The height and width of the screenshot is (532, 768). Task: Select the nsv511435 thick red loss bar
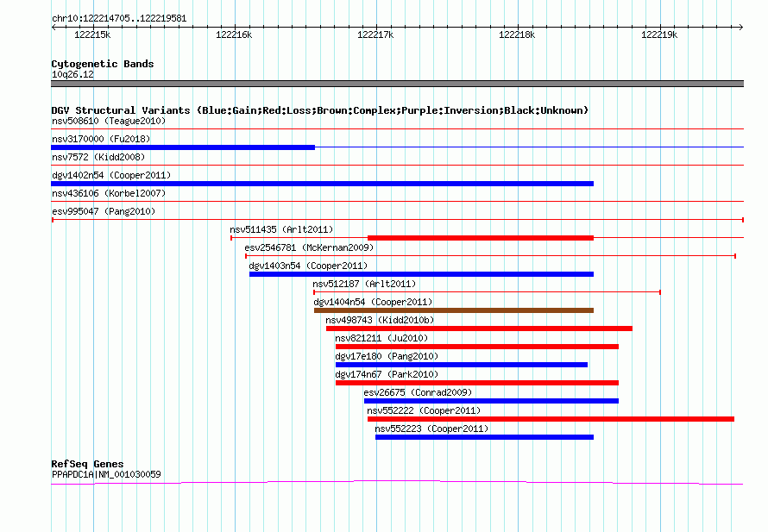[x=481, y=238]
